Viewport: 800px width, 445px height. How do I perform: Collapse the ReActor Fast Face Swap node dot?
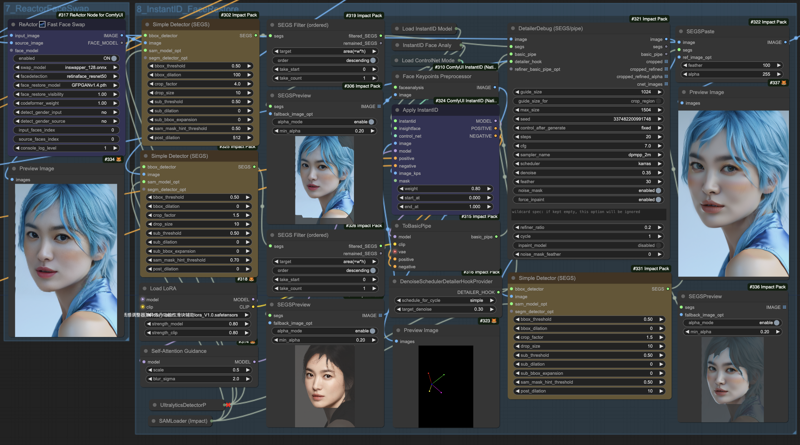click(13, 24)
